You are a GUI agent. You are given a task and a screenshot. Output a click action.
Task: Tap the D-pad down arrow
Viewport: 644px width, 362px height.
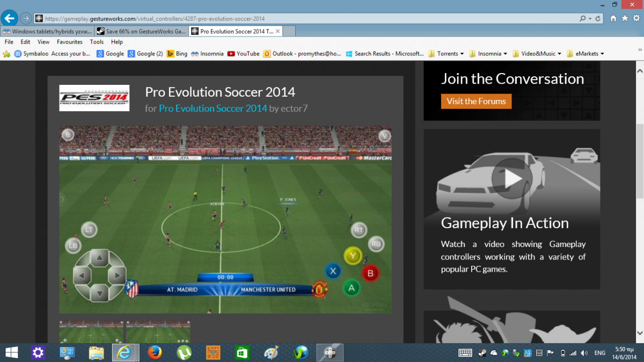(99, 293)
